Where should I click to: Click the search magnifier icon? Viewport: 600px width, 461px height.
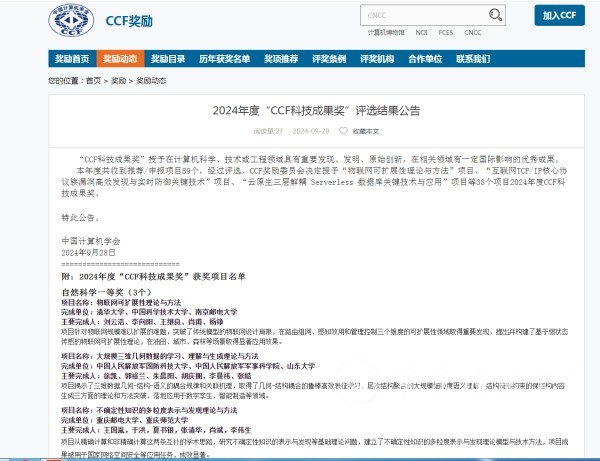point(495,15)
